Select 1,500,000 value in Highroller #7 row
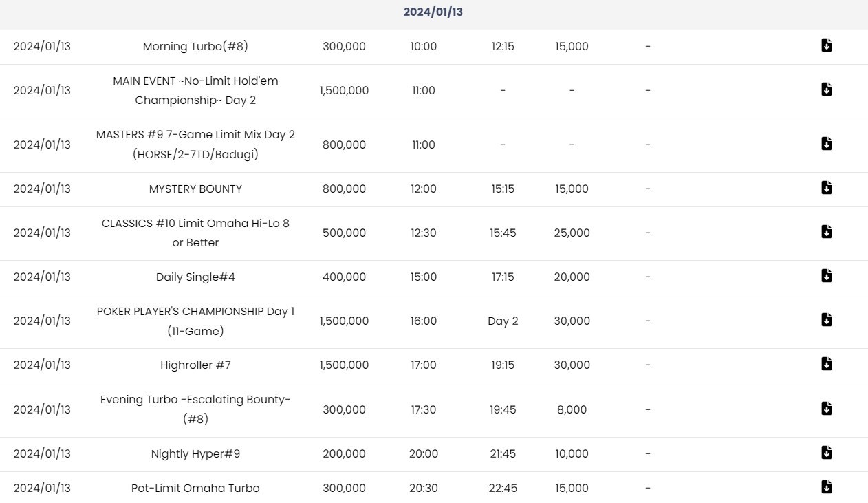Screen dimensions: 868x503 click(344, 365)
